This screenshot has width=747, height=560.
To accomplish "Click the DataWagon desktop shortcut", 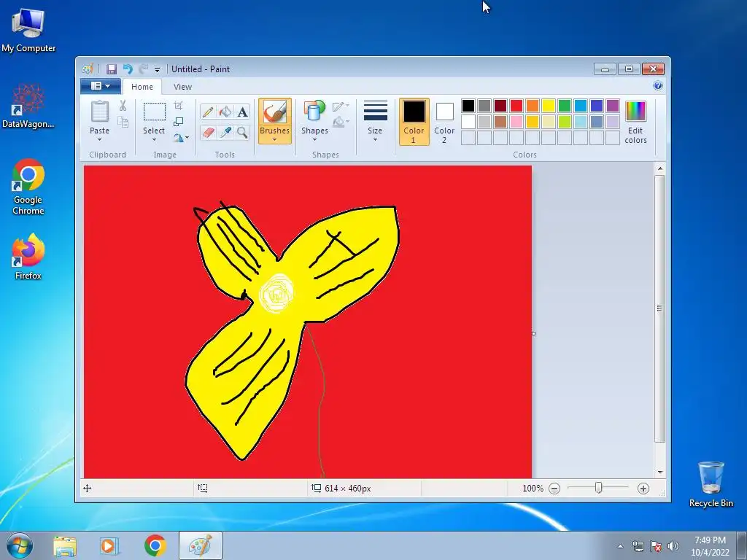I will 28,106.
